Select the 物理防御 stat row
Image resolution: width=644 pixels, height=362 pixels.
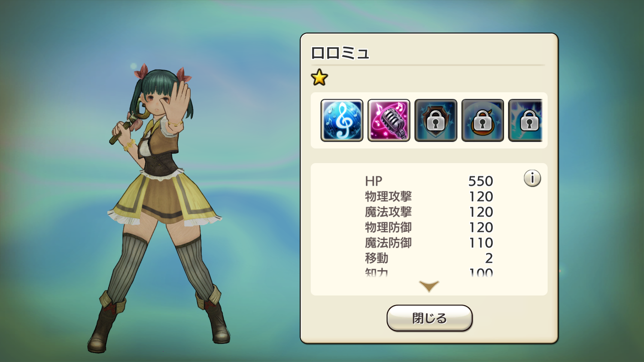click(x=429, y=228)
